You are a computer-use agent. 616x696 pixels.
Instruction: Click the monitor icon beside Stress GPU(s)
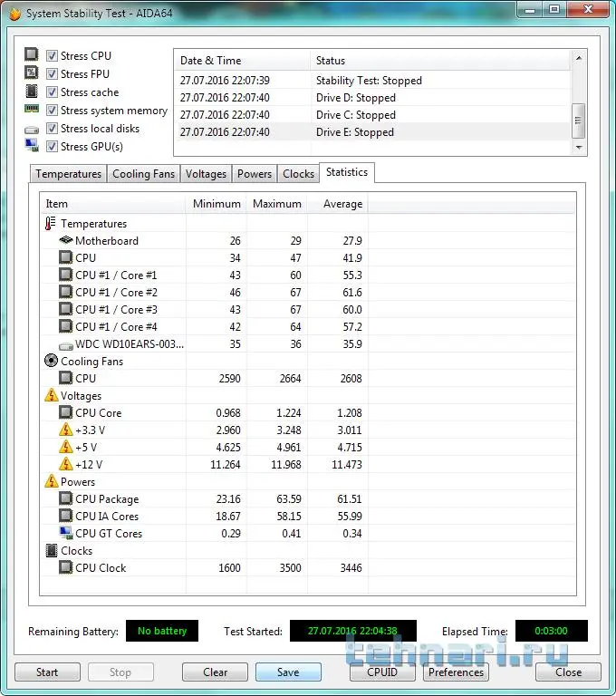tap(32, 145)
